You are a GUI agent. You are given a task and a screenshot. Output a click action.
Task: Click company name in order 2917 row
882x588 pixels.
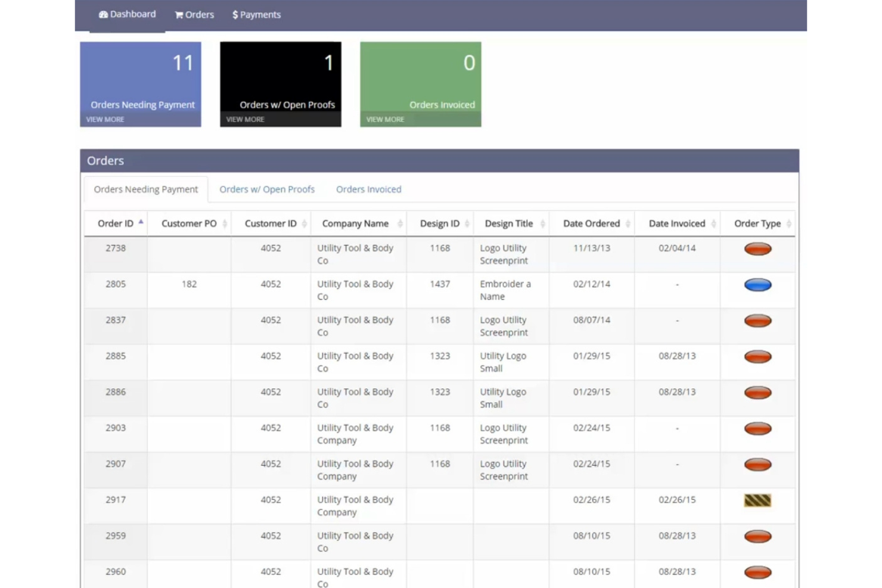click(355, 506)
